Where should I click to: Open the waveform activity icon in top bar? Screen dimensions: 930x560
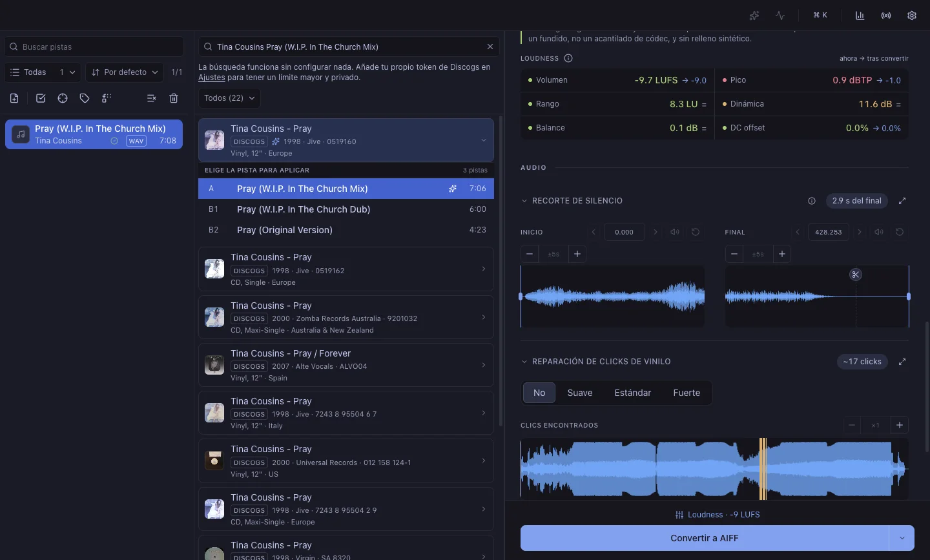[x=780, y=16]
